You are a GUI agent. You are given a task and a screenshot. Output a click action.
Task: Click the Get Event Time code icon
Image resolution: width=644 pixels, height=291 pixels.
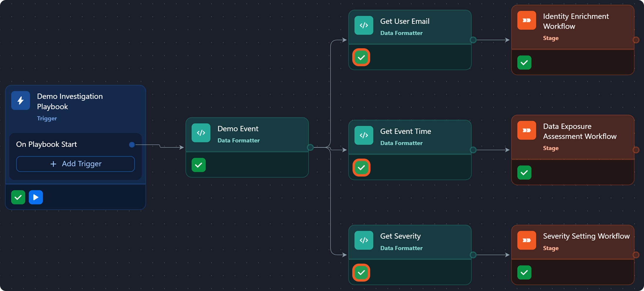(364, 135)
